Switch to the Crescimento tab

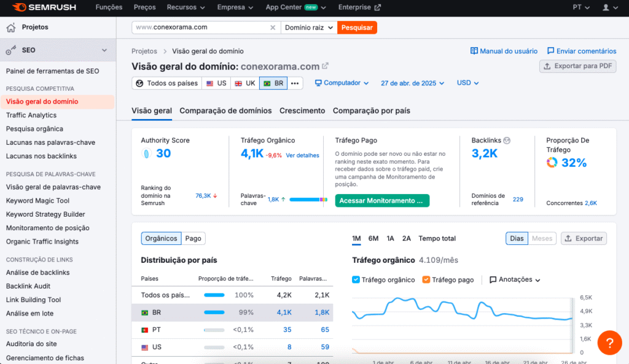(302, 110)
